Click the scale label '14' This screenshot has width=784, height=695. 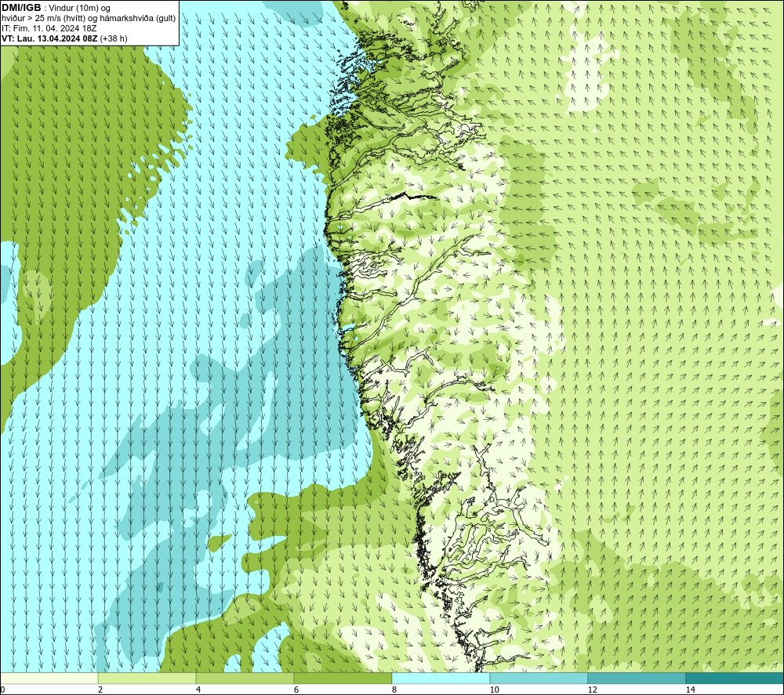point(690,690)
